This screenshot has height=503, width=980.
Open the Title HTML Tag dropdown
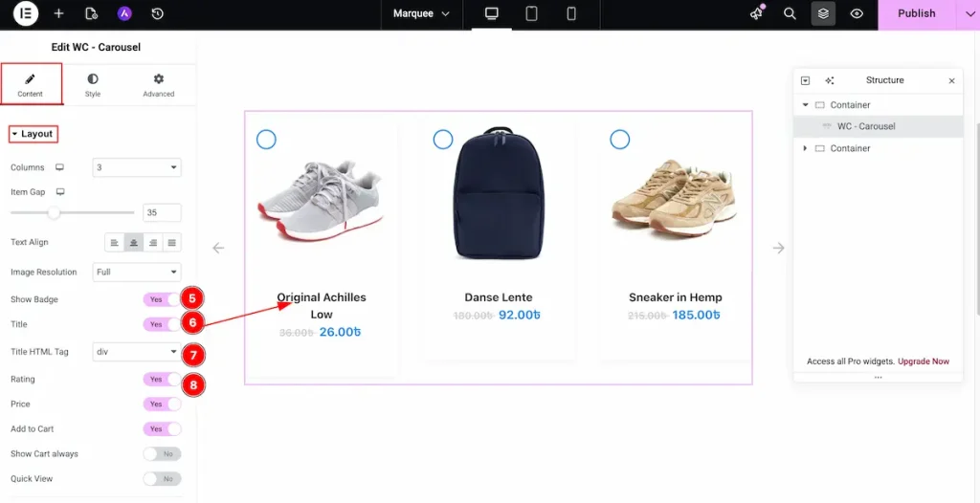[137, 352]
